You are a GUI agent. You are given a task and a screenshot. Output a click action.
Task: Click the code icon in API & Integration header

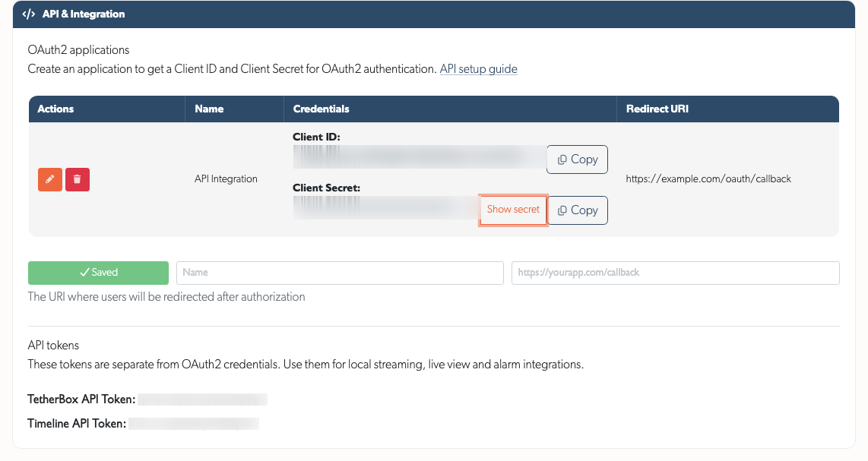pyautogui.click(x=29, y=14)
